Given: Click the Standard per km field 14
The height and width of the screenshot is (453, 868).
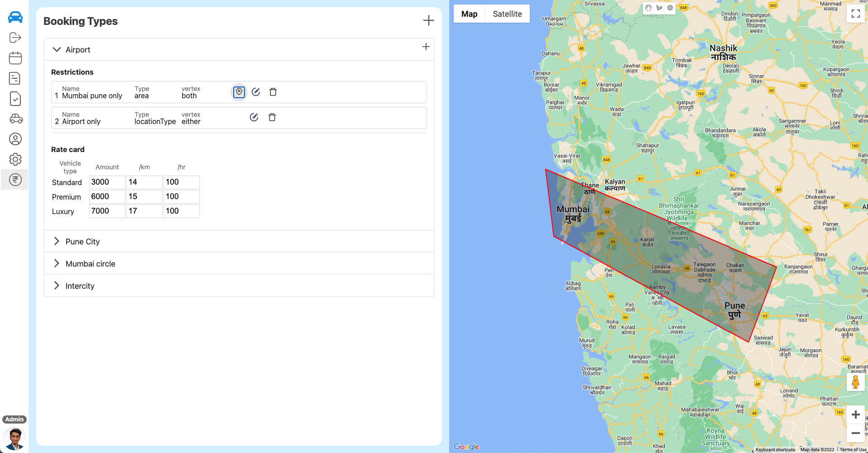Looking at the screenshot, I should (x=144, y=182).
